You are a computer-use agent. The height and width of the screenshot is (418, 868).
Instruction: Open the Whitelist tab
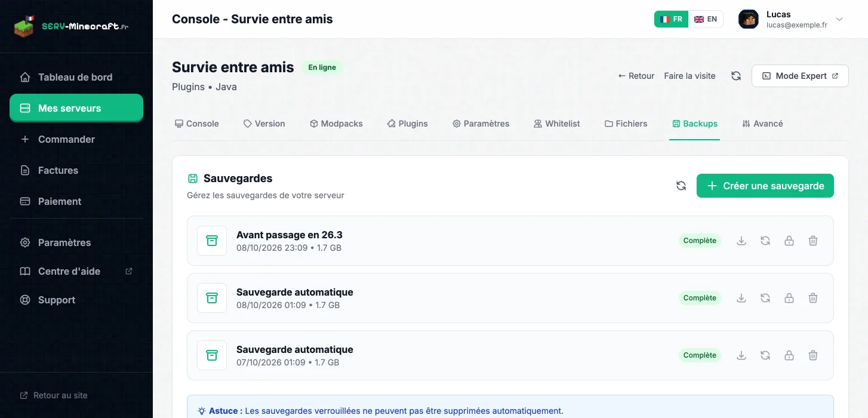click(557, 124)
